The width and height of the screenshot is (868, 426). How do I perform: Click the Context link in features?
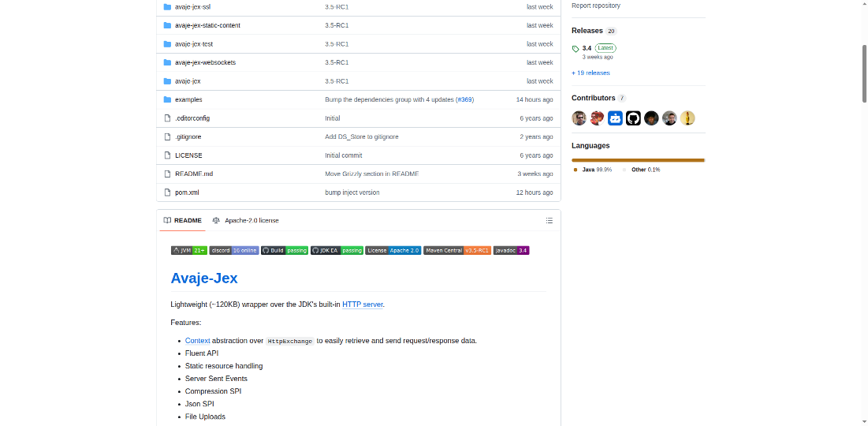click(197, 341)
